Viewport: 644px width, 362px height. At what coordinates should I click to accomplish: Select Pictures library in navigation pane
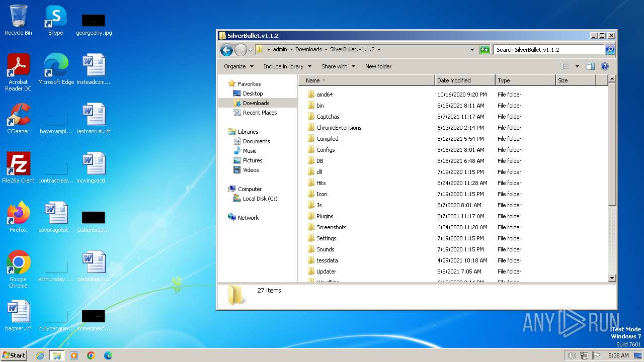click(253, 160)
